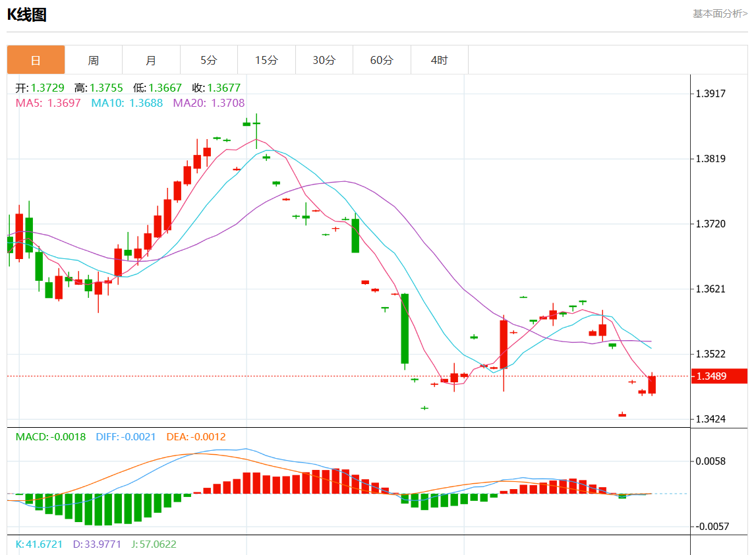Select the 30分 interval tab
Screen dimensions: 756x555
pyautogui.click(x=324, y=60)
